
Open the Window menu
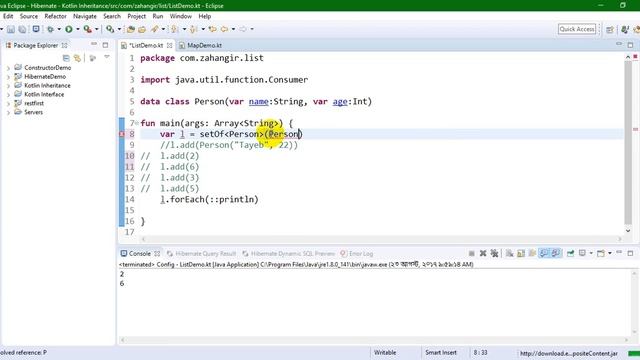coord(180,16)
